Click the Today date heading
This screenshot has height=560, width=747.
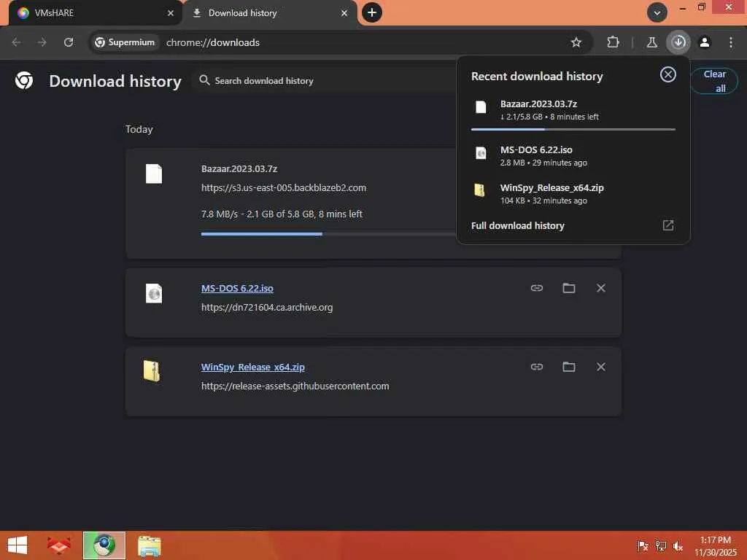point(139,129)
